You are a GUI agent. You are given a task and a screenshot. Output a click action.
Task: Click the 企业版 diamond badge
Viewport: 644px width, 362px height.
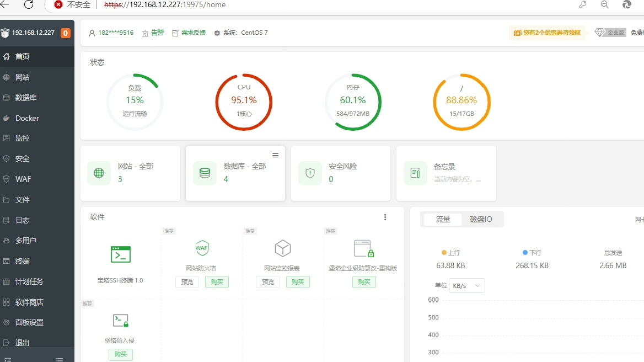coord(610,33)
